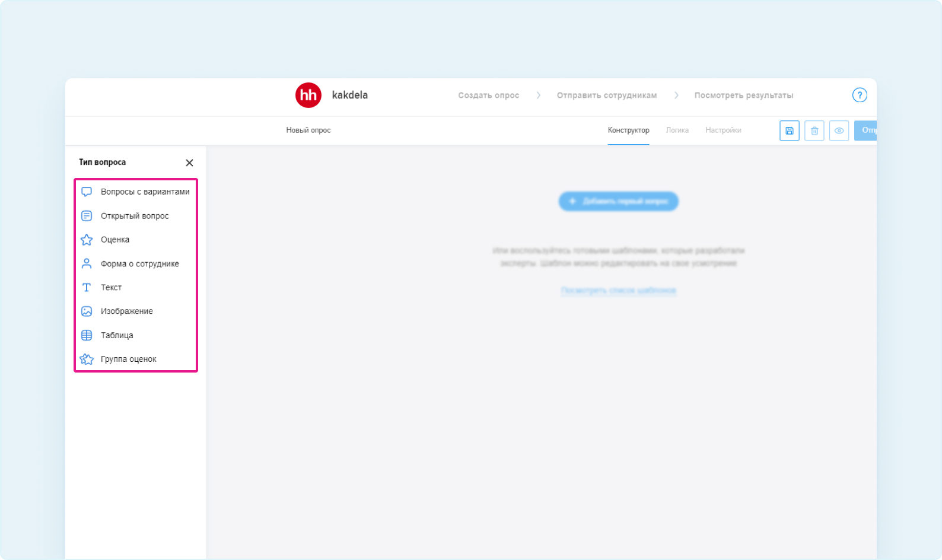Choose the 'Оценка' label
The image size is (942, 560).
pos(115,240)
